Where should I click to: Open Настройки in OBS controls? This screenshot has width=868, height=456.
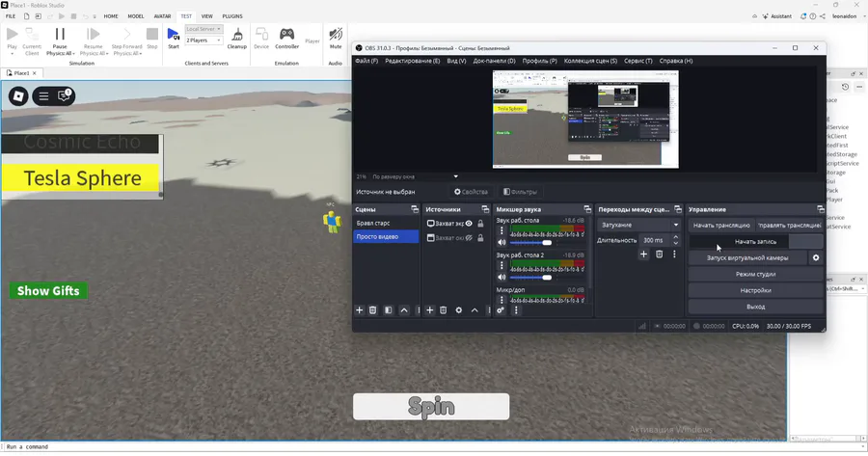755,290
